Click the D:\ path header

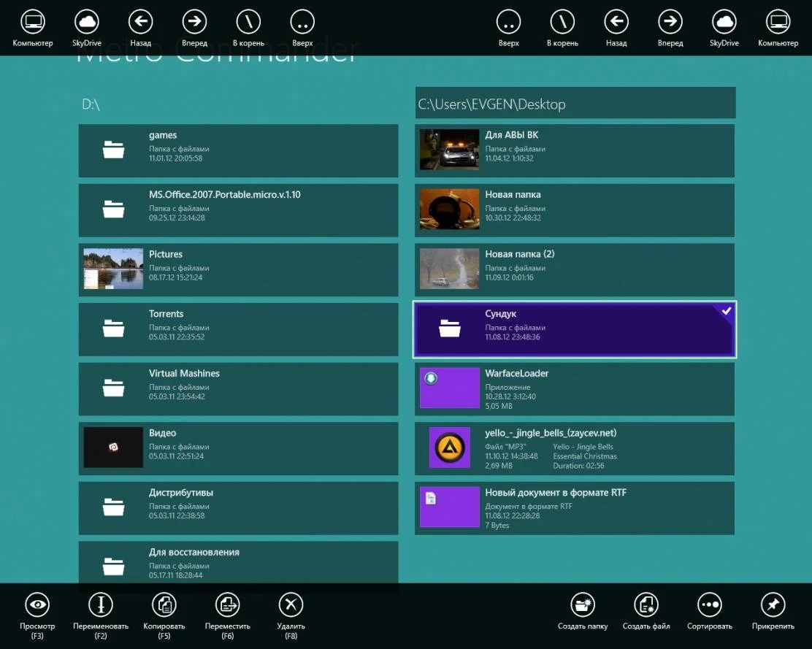click(91, 104)
